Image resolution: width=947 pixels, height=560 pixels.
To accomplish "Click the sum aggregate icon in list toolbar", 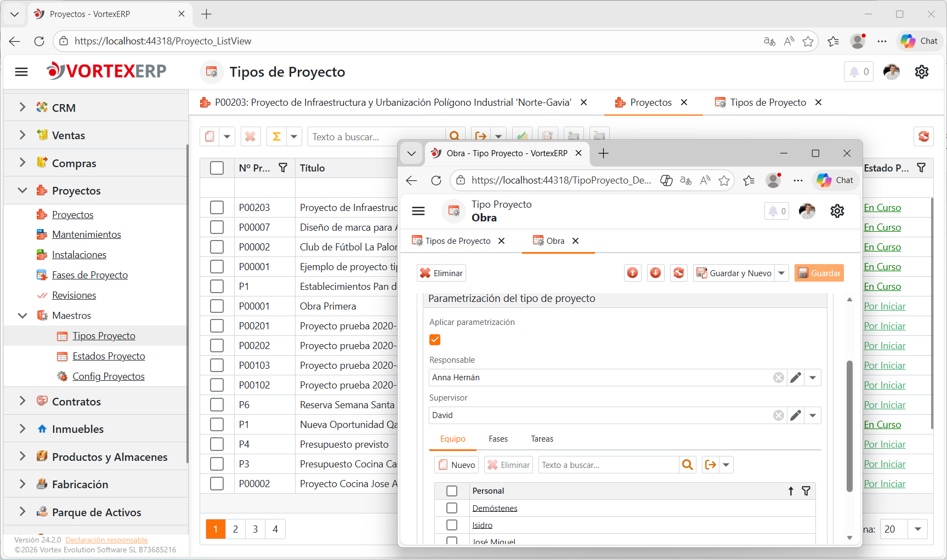I will (277, 136).
